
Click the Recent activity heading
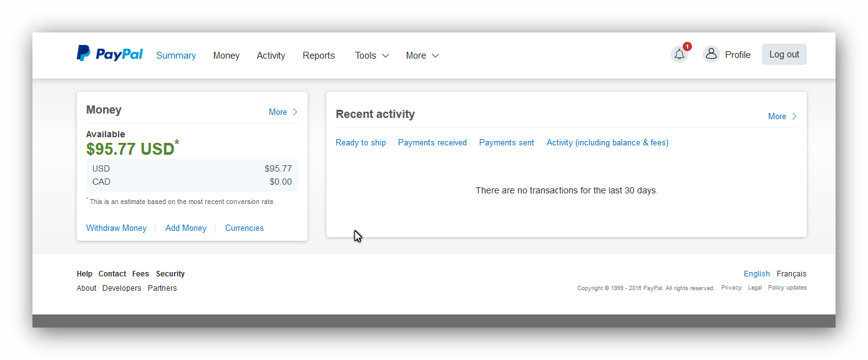pos(375,114)
